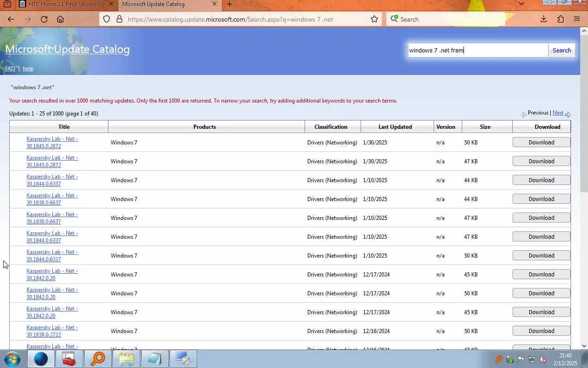Close the Microsoft Update Catalog tab

[214, 4]
